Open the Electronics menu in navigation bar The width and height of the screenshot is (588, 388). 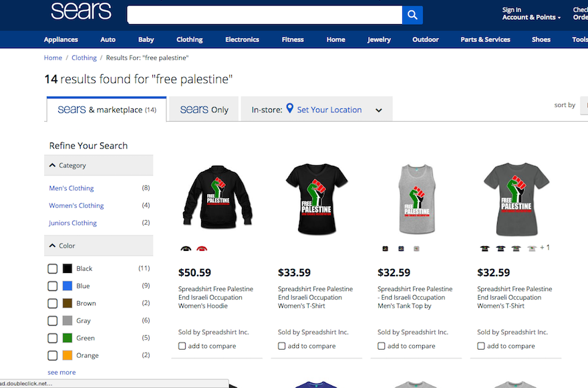point(242,39)
